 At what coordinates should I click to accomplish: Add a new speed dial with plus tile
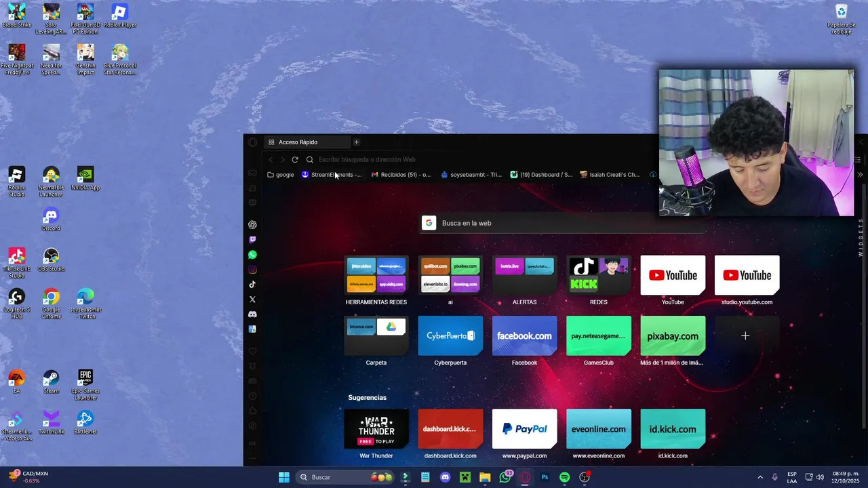click(745, 335)
